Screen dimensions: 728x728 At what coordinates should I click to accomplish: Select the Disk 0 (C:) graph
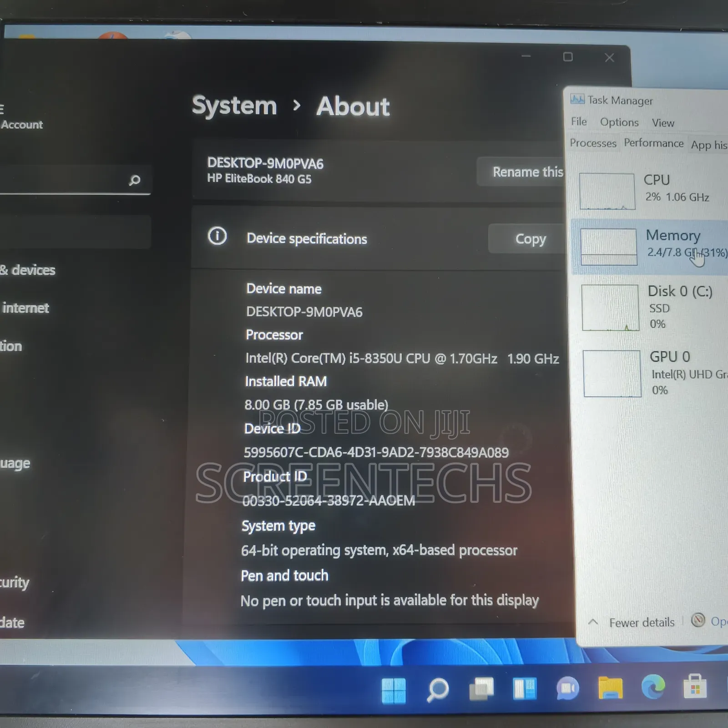[x=610, y=308]
